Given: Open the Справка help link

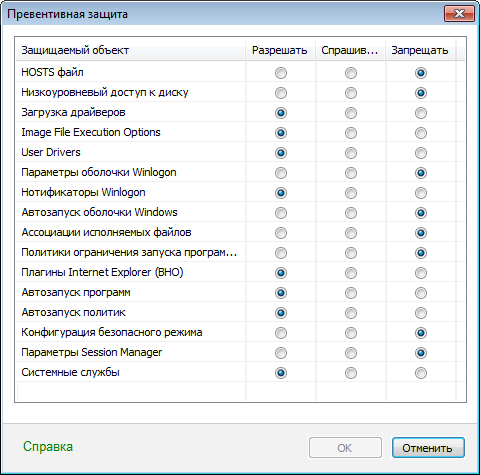Looking at the screenshot, I should point(48,447).
